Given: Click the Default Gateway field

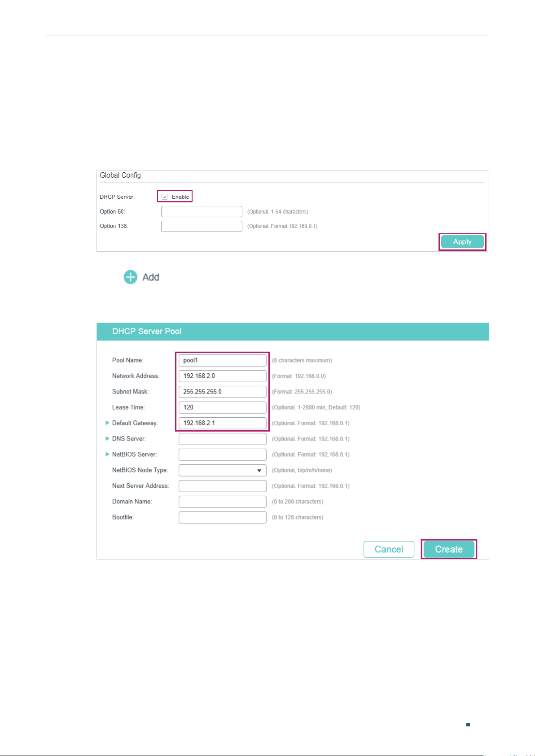Looking at the screenshot, I should point(223,423).
